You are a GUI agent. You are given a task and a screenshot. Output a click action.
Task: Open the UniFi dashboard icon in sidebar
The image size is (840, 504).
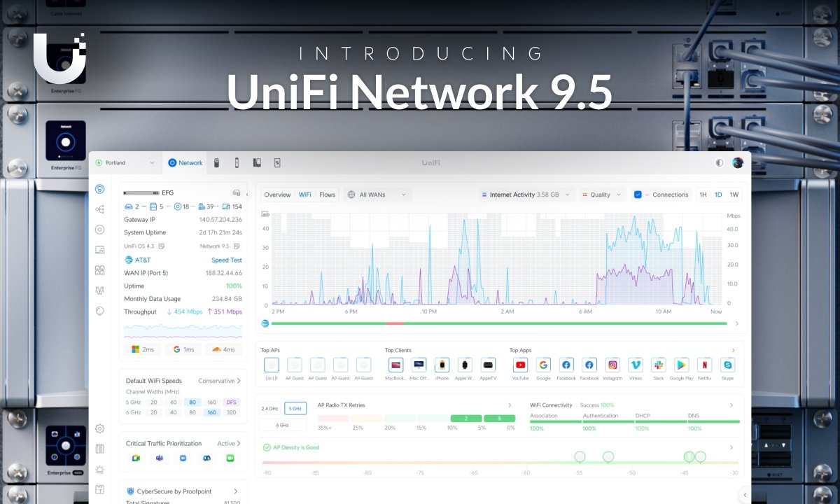[x=99, y=188]
